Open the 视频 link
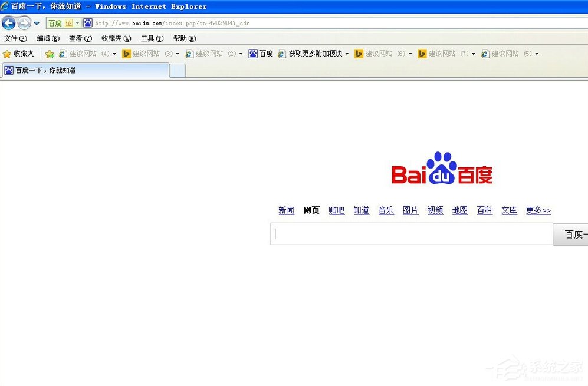The width and height of the screenshot is (588, 386). [x=435, y=210]
